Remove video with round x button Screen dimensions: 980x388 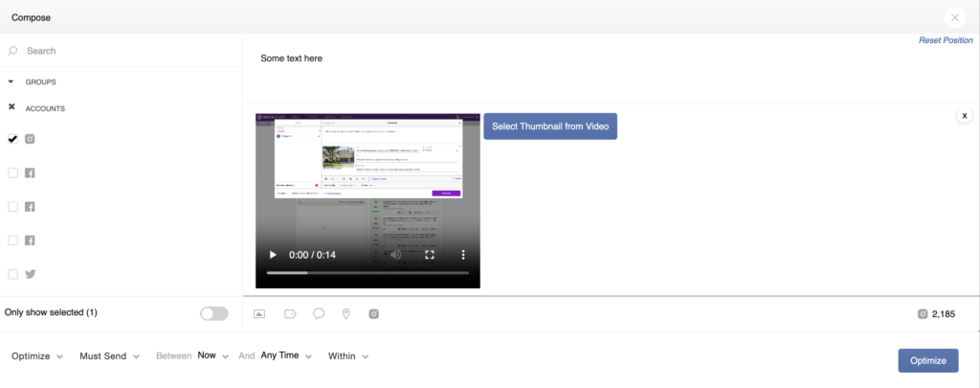tap(965, 116)
